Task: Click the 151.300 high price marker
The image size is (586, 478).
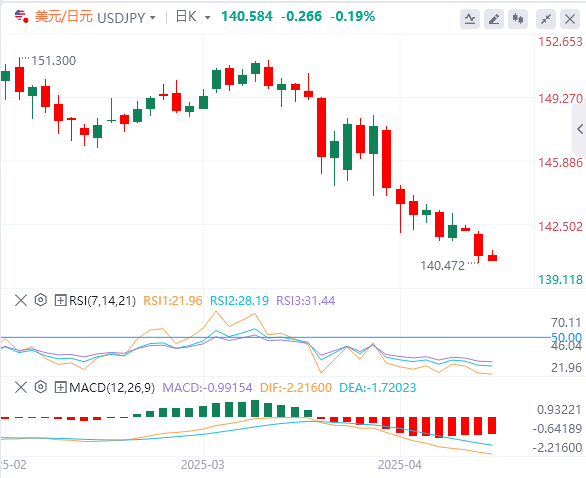Action: [53, 61]
